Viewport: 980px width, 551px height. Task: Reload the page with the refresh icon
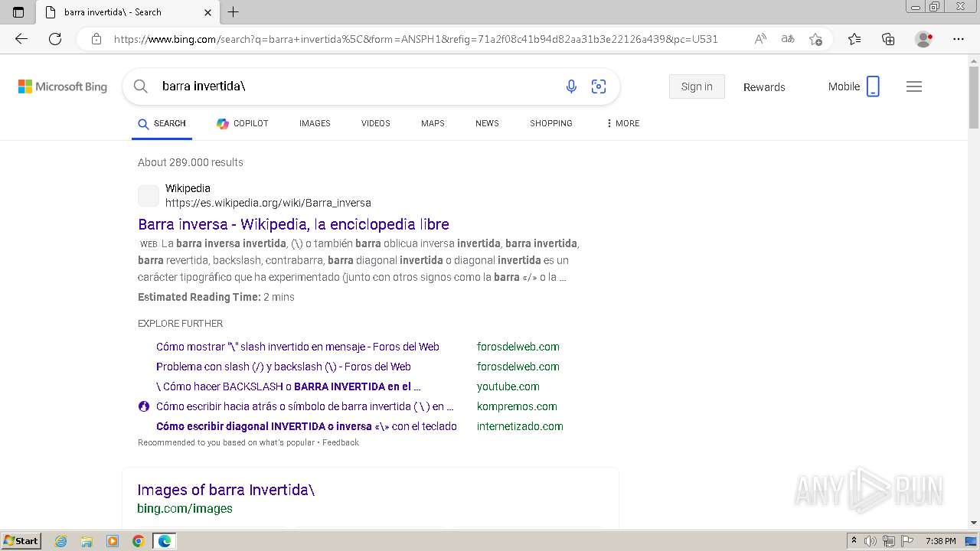[x=55, y=39]
